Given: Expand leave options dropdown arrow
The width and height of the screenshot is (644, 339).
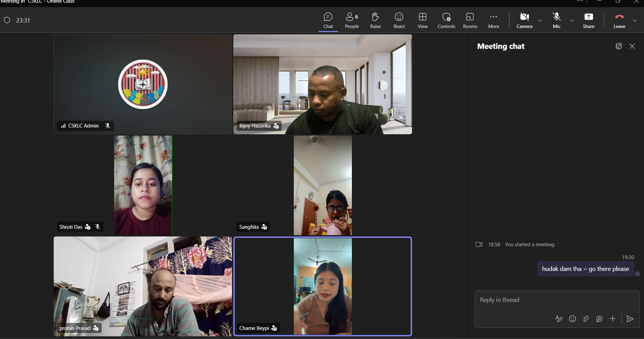Looking at the screenshot, I should 635,21.
